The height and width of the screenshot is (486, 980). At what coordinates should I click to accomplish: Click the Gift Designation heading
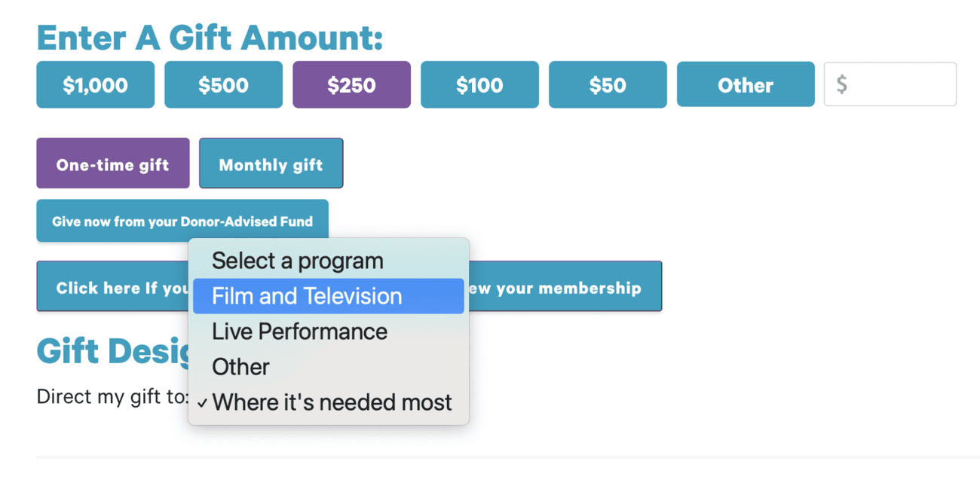tap(112, 351)
